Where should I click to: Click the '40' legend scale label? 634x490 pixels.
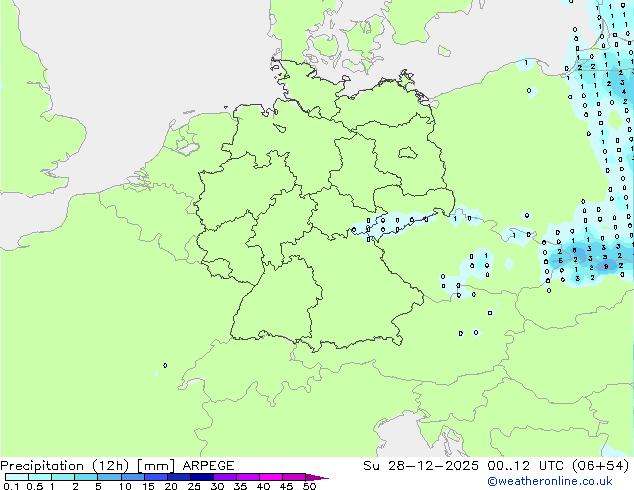pyautogui.click(x=263, y=486)
